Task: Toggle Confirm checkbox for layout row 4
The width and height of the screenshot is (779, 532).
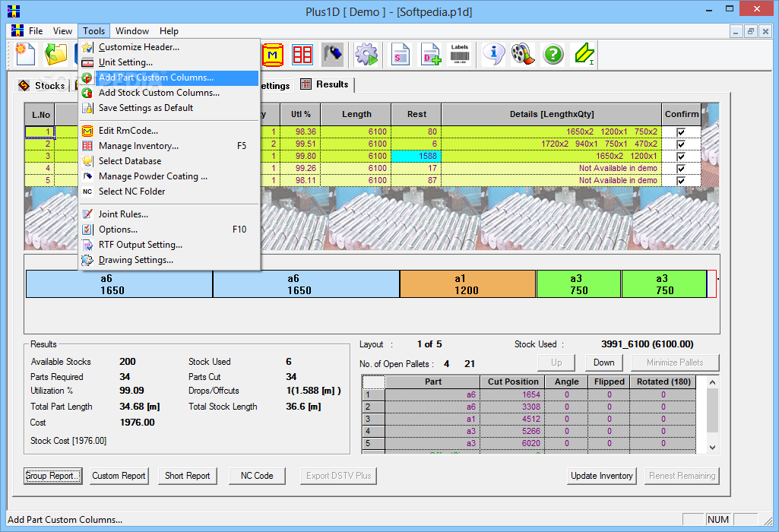Action: click(x=681, y=169)
